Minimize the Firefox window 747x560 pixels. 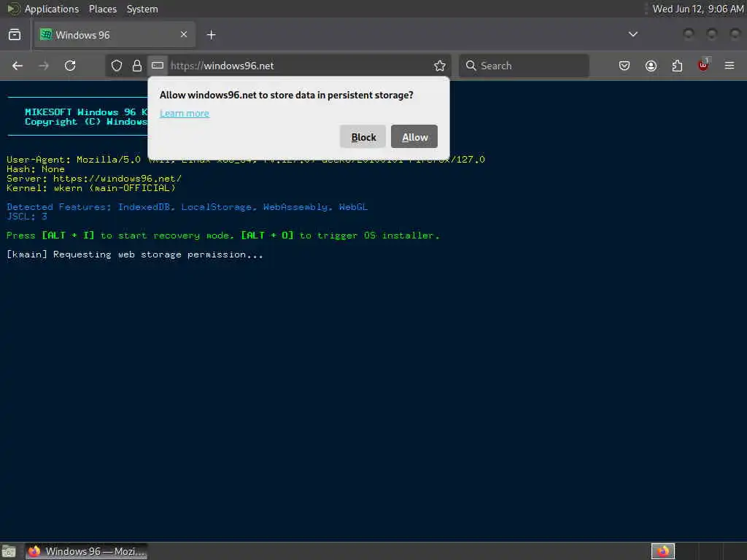pyautogui.click(x=689, y=34)
